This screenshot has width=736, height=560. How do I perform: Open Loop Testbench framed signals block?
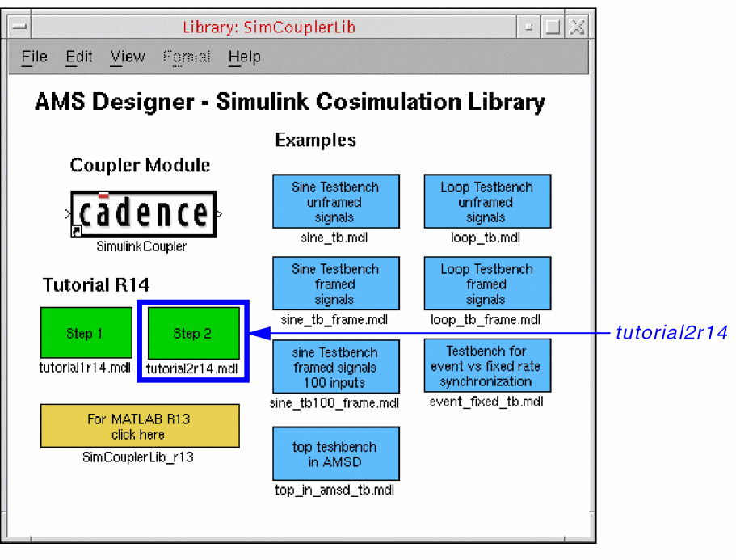point(487,284)
